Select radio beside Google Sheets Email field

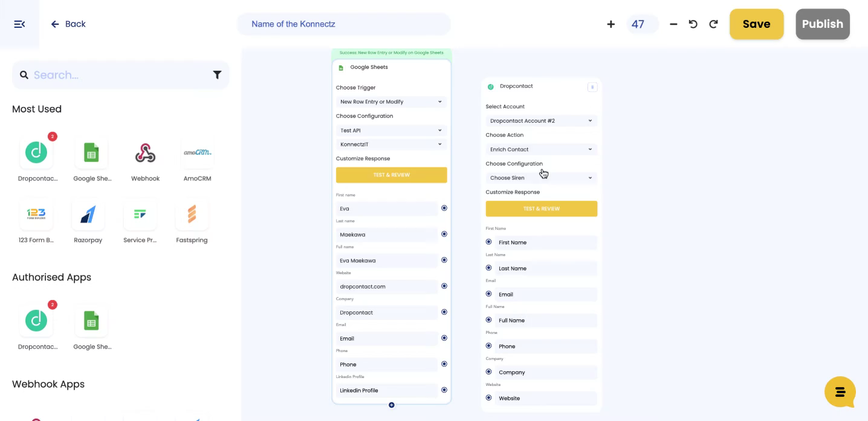444,338
